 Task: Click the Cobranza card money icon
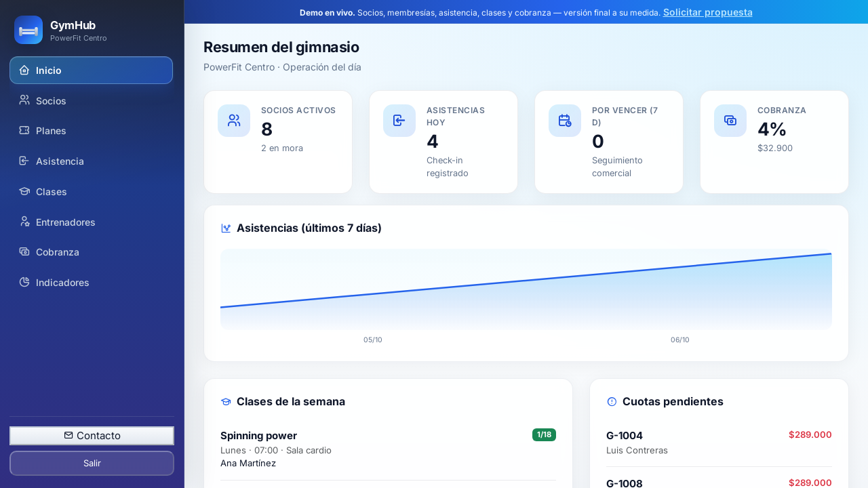pyautogui.click(x=730, y=121)
